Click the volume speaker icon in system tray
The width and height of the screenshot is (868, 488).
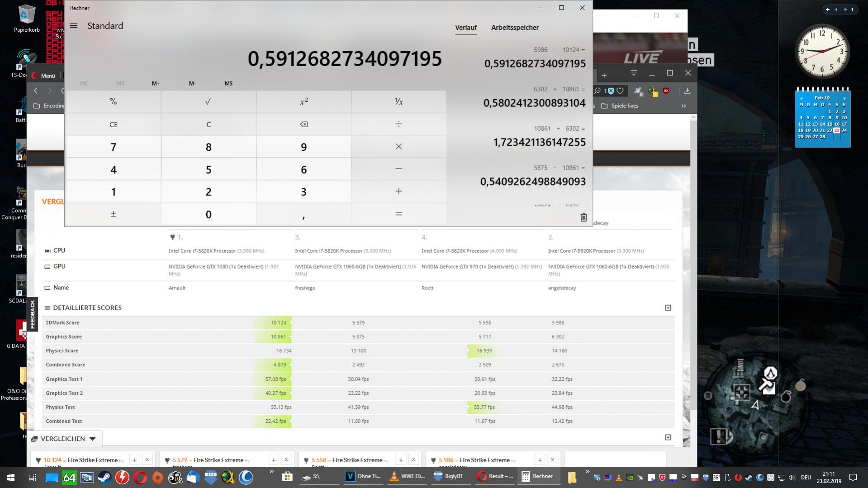792,478
